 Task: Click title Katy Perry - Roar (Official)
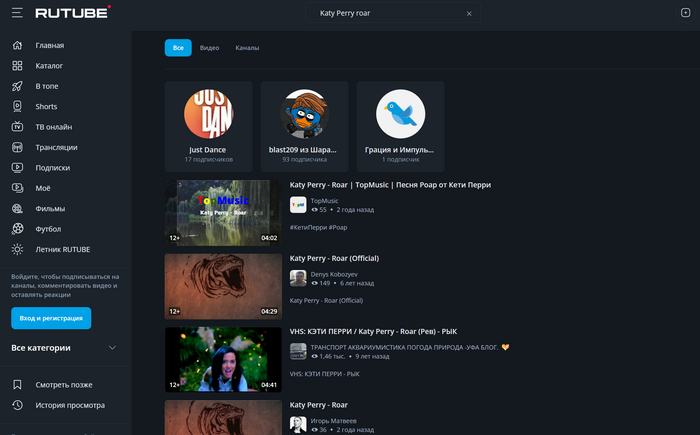coord(334,258)
